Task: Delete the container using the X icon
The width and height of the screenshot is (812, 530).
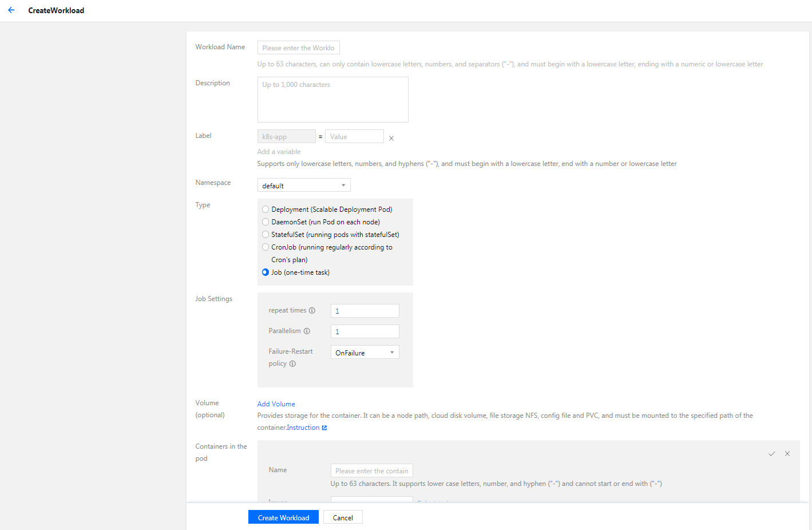Action: point(787,454)
